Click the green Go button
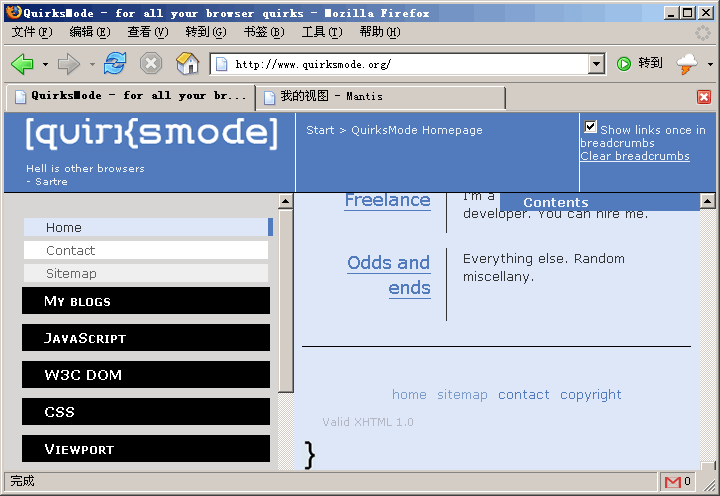 pyautogui.click(x=640, y=63)
